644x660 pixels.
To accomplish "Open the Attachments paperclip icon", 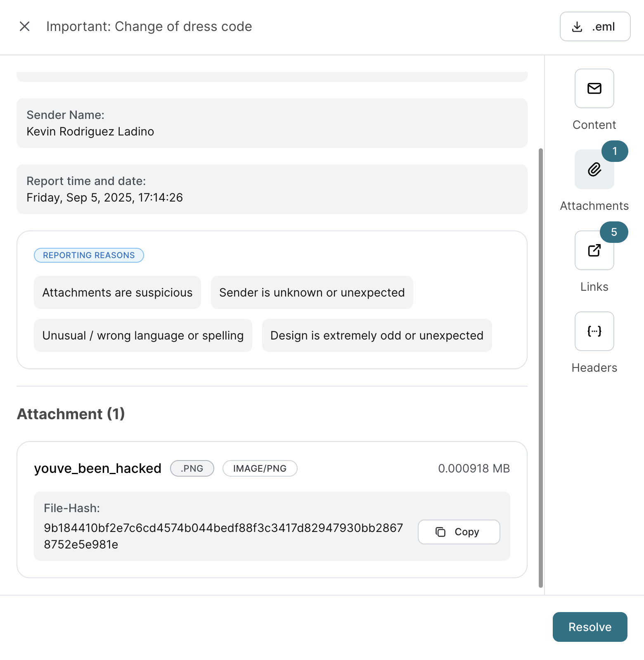I will [594, 170].
